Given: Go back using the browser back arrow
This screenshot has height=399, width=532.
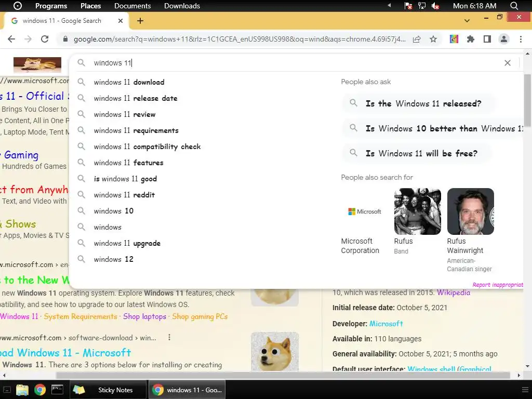Looking at the screenshot, I should coord(11,39).
